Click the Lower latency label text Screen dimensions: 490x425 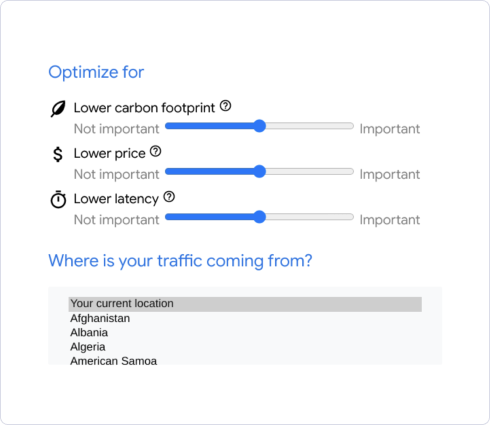pos(116,199)
